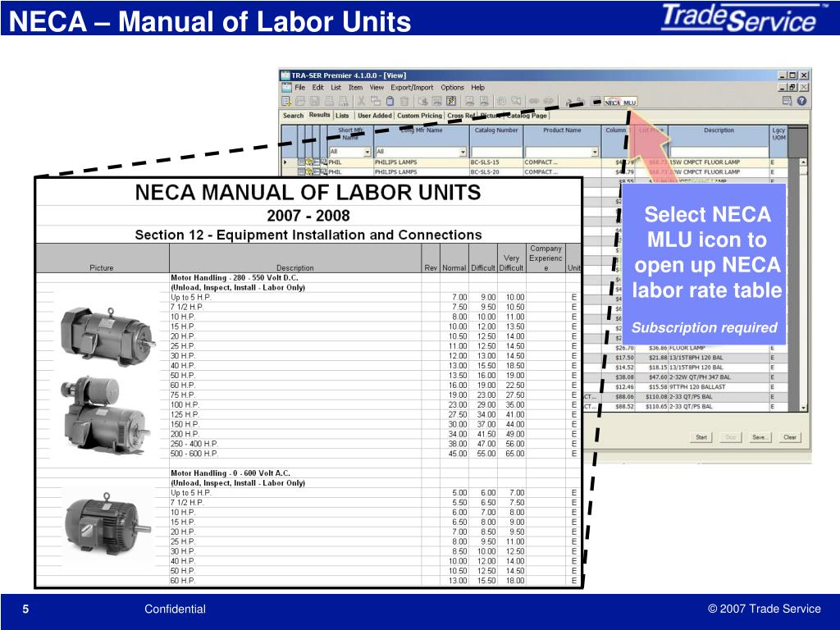Click the first Print printer toolbar icon
The width and height of the screenshot is (840, 630).
pos(329,101)
